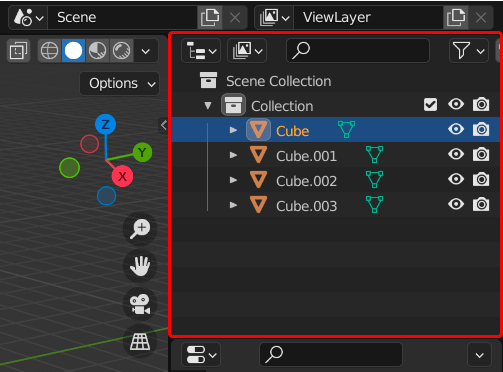503x372 pixels.
Task: Click the zoom in/out viewport icon
Action: (140, 229)
